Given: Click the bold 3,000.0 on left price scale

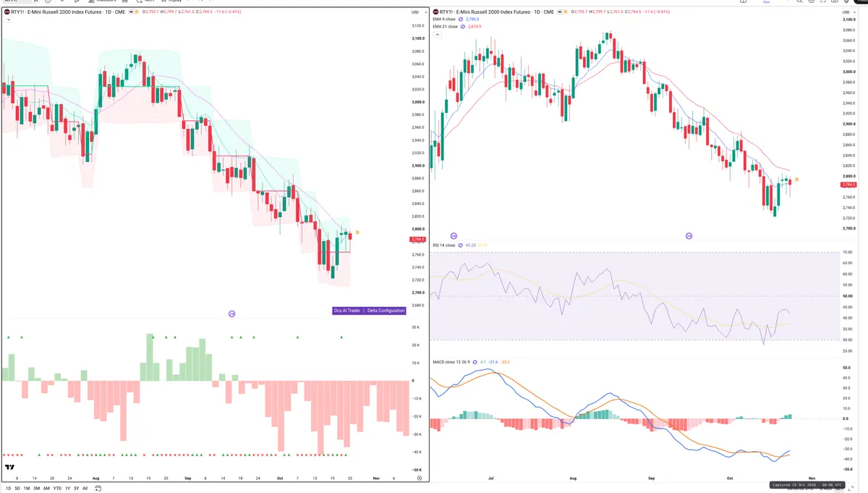Looking at the screenshot, I should 417,102.
